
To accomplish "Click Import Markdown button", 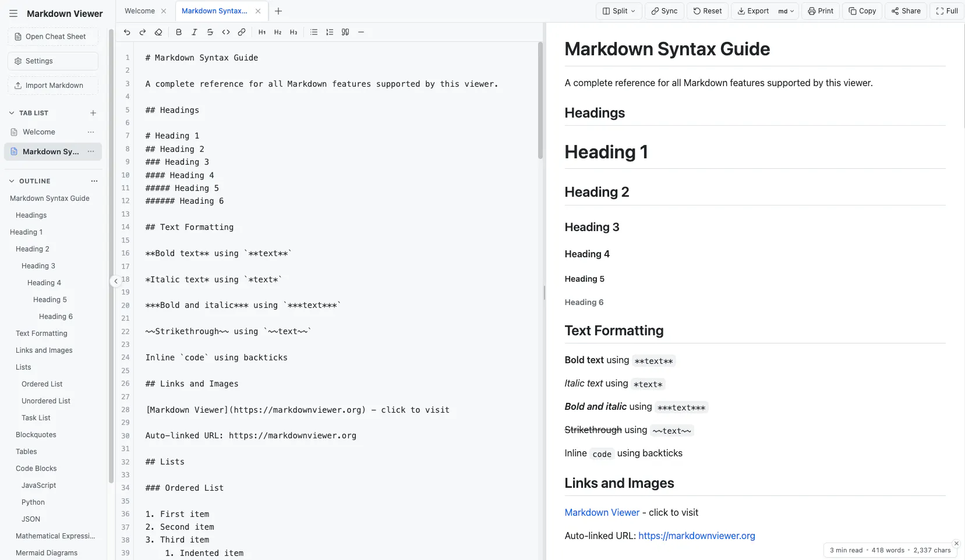I will pos(53,86).
